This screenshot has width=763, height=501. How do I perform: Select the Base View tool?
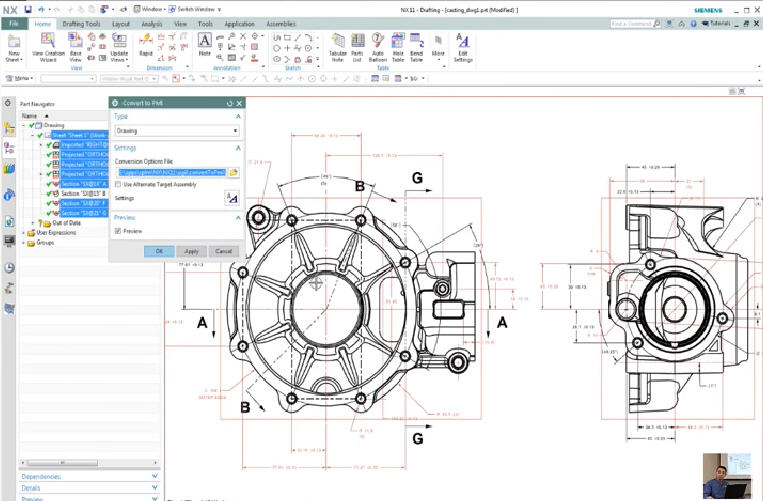point(75,48)
